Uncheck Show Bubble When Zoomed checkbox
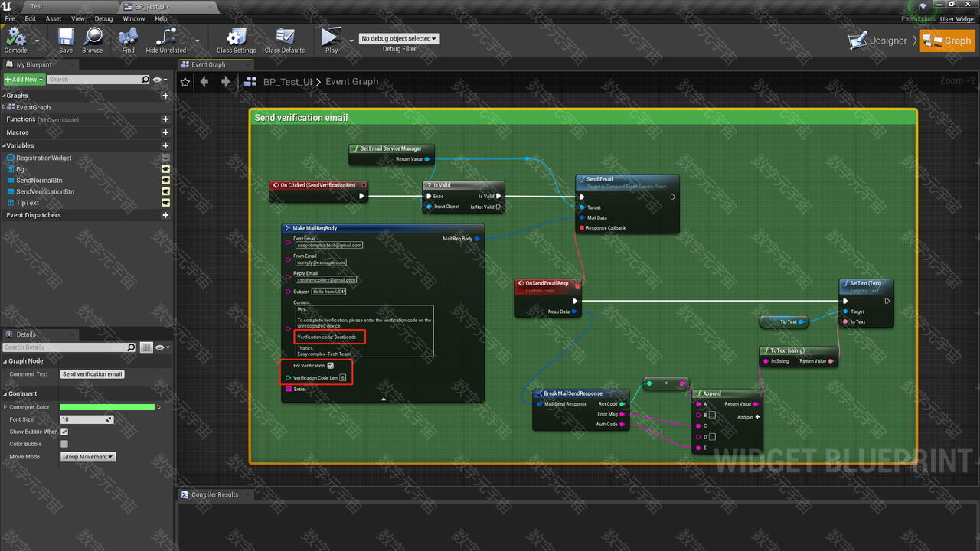This screenshot has width=980, height=551. pyautogui.click(x=64, y=432)
